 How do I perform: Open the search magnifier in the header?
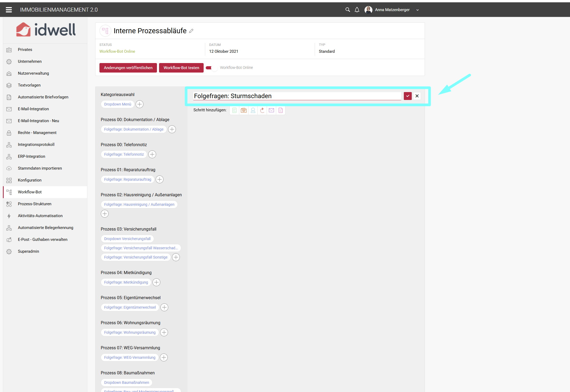coord(348,10)
